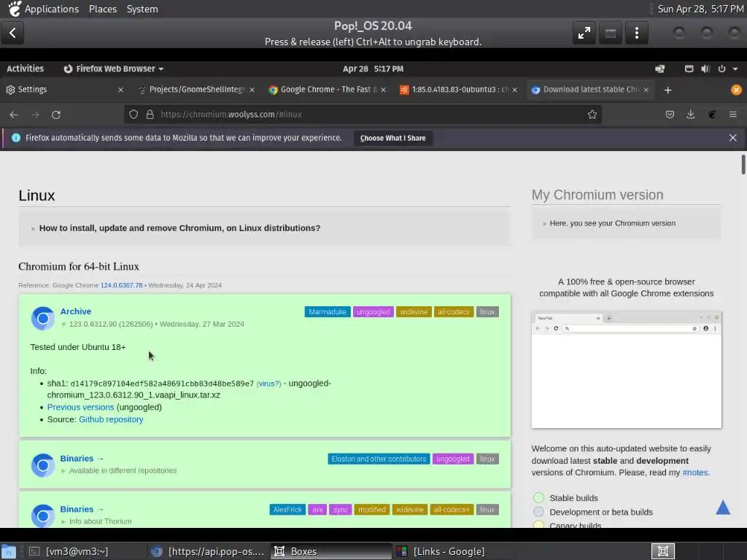Click virus? link next to sha1
Viewport: 747px width, 560px height.
coord(268,384)
